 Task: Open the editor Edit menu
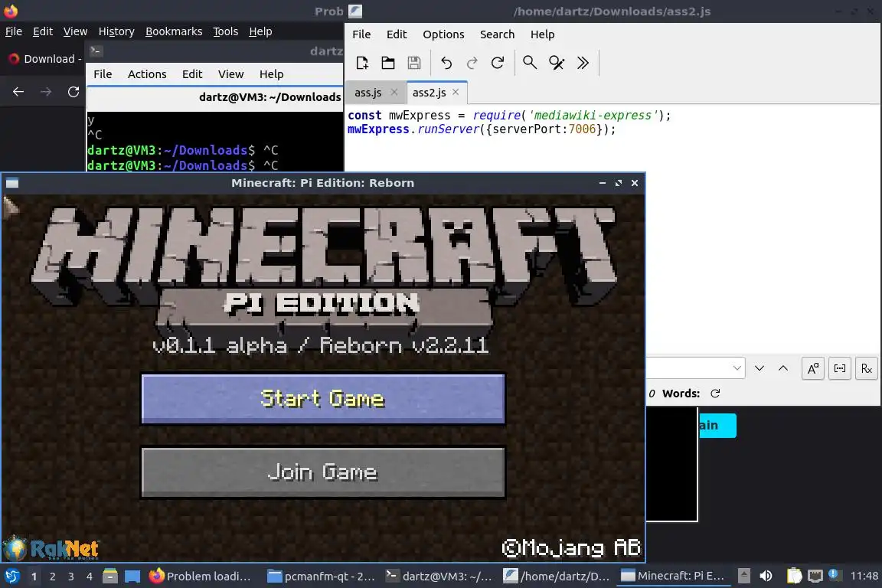point(397,34)
